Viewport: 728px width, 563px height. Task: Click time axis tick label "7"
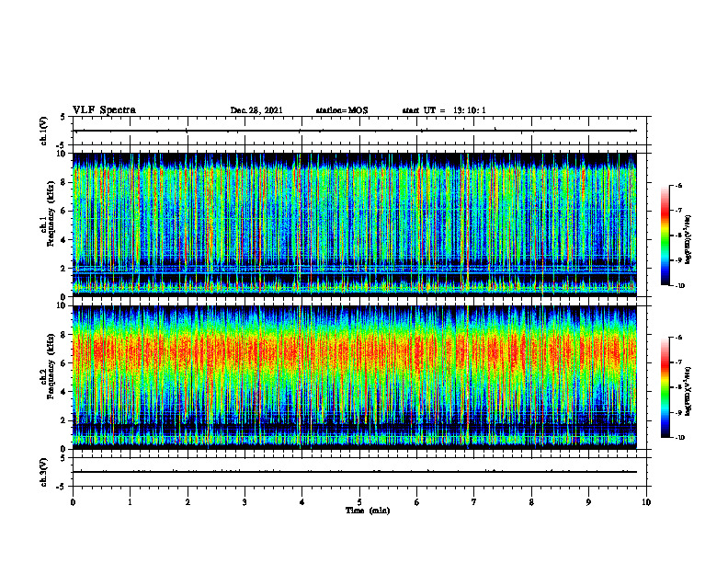474,502
